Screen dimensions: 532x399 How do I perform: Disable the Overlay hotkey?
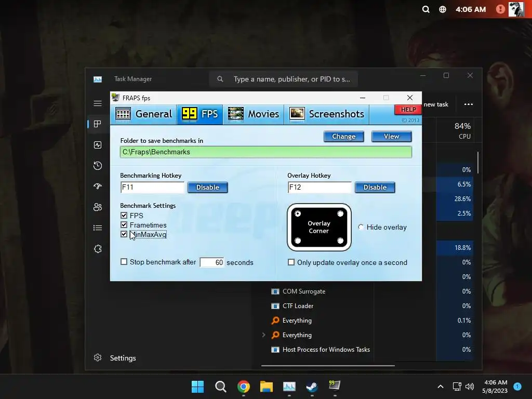coord(375,187)
